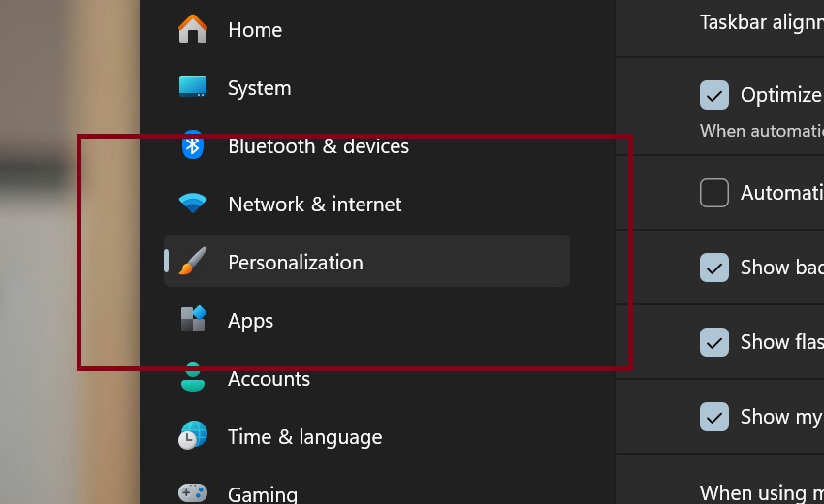Uncheck the checkbox beside 'Optimize'
The image size is (824, 504).
coord(714,95)
